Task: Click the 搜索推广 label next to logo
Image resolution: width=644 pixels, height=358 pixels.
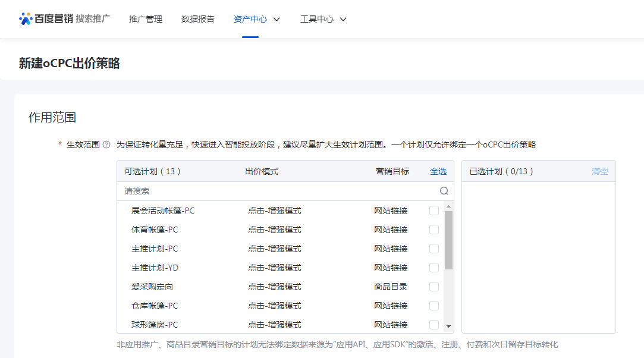Action: coord(93,19)
